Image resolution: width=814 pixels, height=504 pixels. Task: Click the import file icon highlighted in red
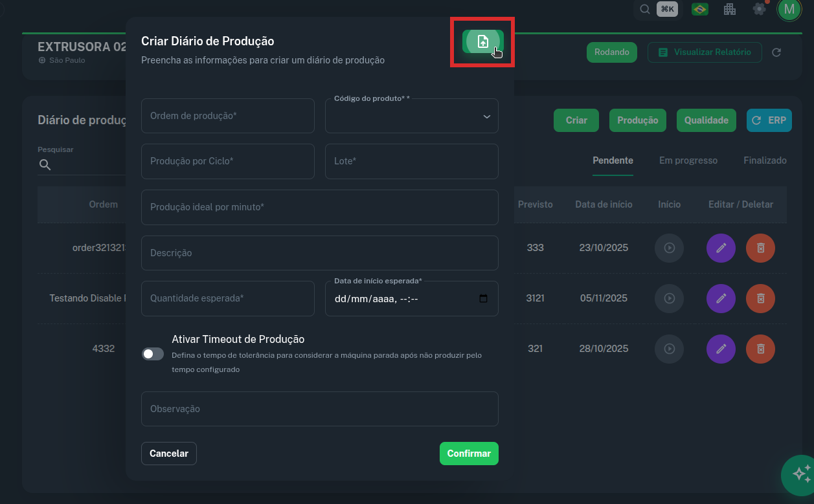482,40
